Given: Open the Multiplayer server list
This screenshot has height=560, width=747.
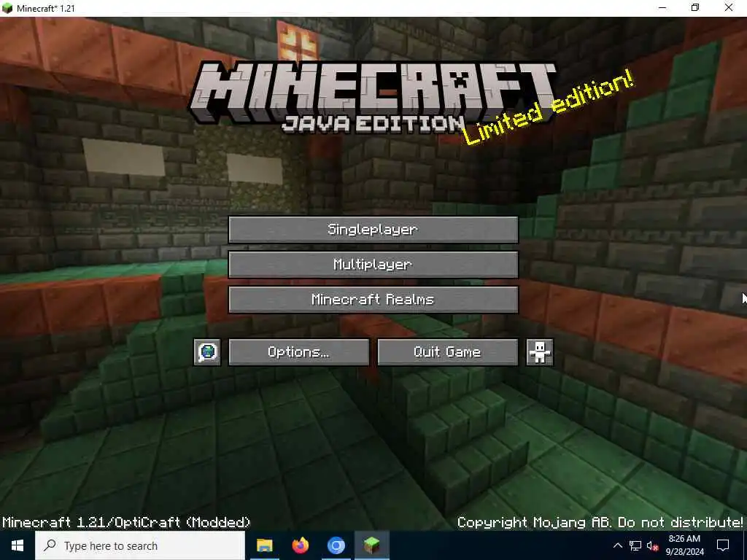Looking at the screenshot, I should [373, 264].
